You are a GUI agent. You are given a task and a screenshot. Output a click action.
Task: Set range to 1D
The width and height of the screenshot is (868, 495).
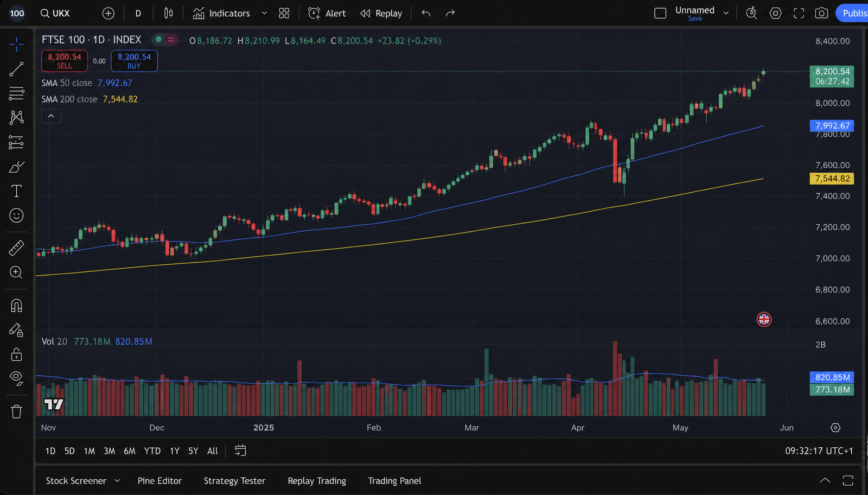[50, 451]
